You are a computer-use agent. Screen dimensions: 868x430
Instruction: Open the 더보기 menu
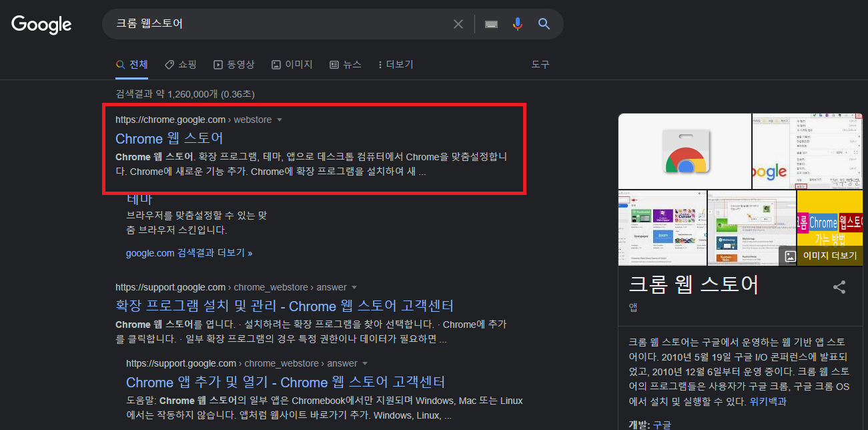click(396, 65)
